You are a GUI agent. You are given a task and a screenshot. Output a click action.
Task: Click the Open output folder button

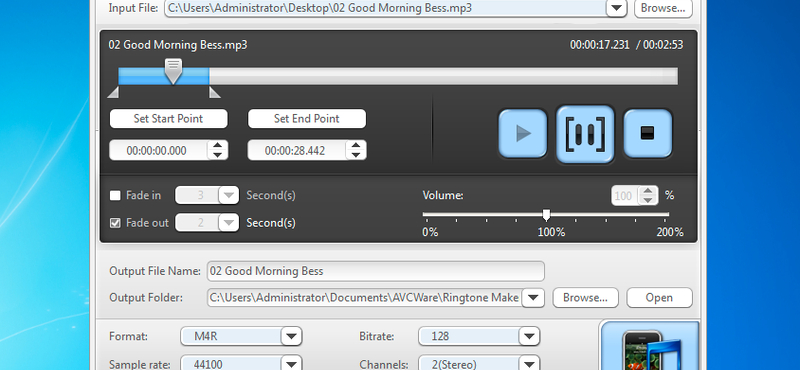coord(659,298)
